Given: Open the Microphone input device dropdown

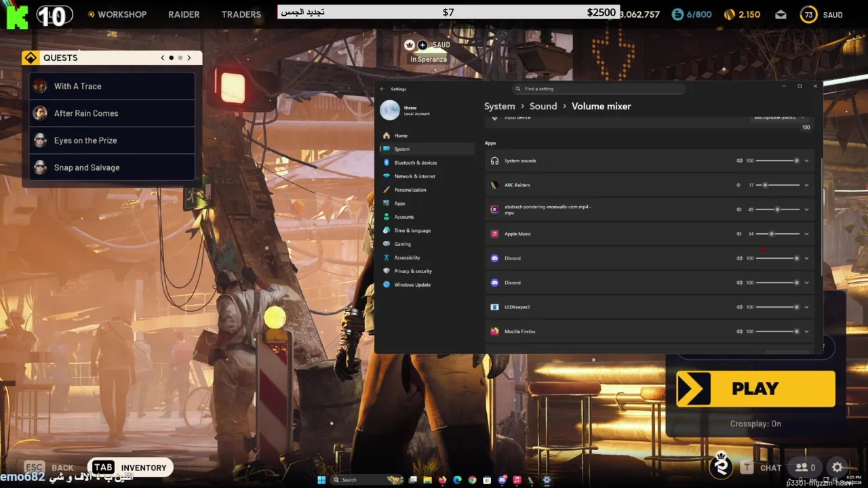Looking at the screenshot, I should (x=780, y=118).
